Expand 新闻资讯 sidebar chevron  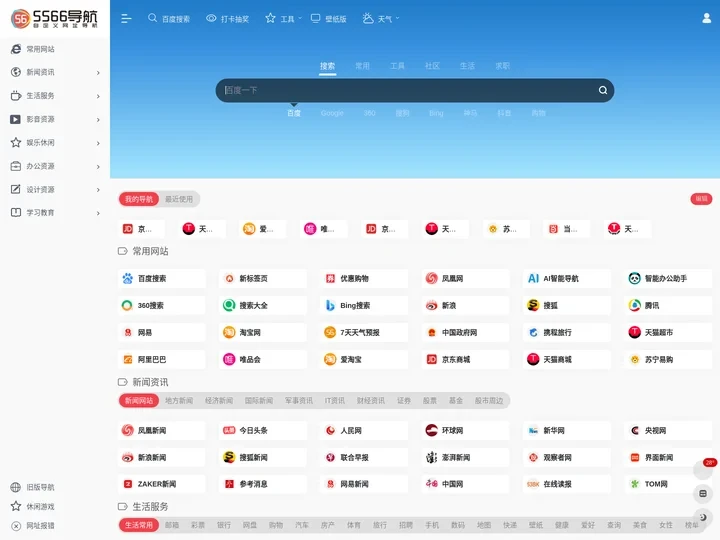pos(98,73)
